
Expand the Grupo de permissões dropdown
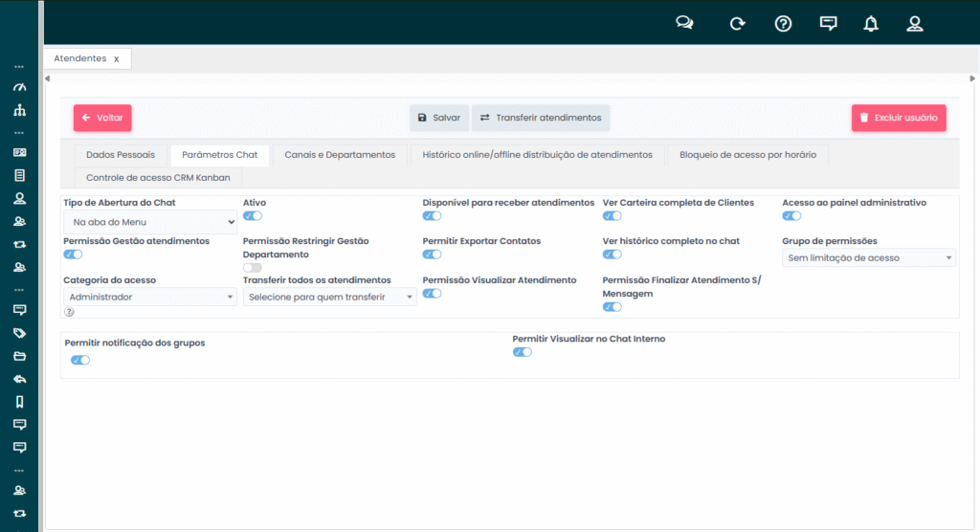868,257
